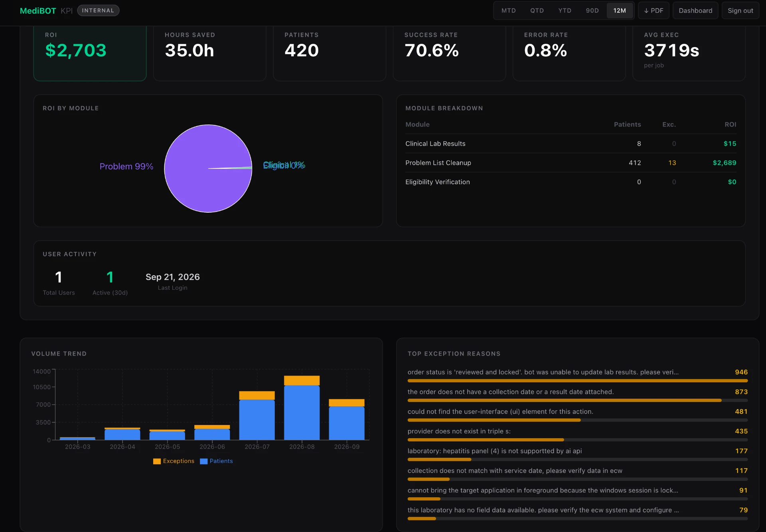Select the MTD time range tab
The image size is (766, 532).
tap(508, 11)
